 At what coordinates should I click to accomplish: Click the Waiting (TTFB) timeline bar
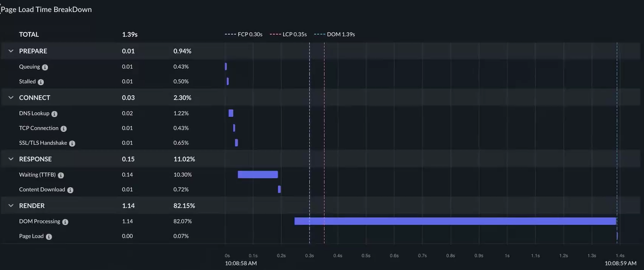point(258,174)
